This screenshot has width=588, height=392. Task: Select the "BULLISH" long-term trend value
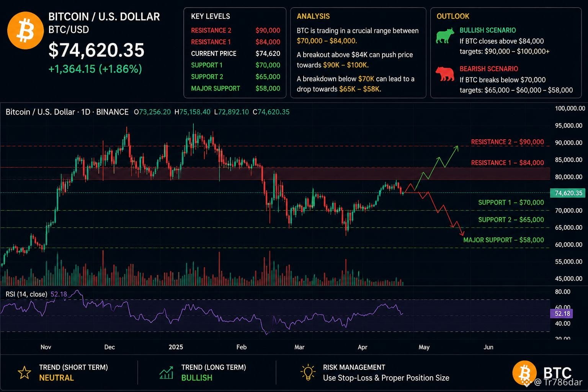pos(197,378)
